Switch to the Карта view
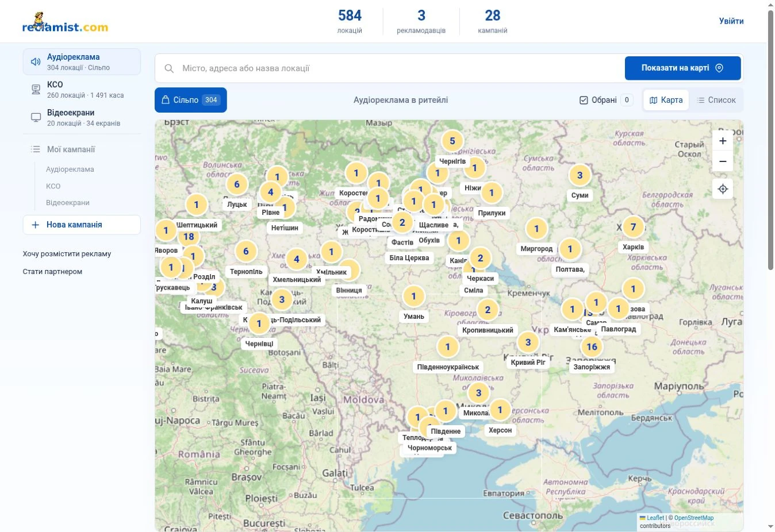 (666, 100)
